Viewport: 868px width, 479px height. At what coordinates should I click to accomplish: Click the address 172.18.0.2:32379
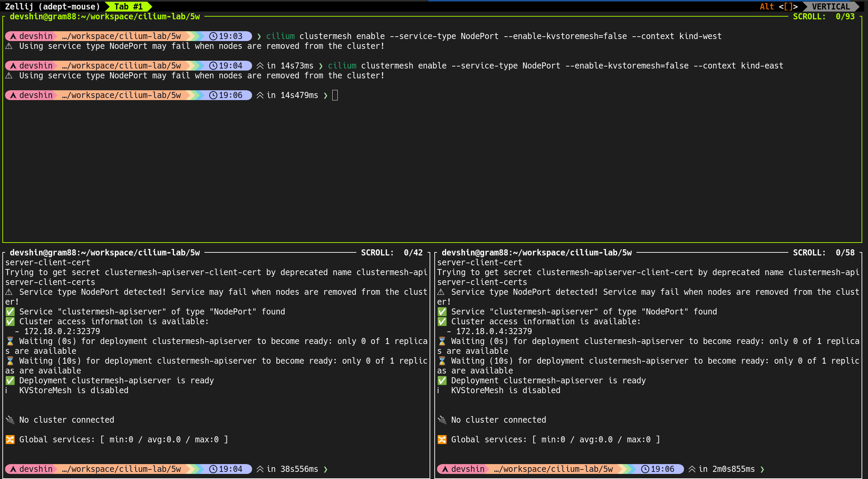pos(62,331)
